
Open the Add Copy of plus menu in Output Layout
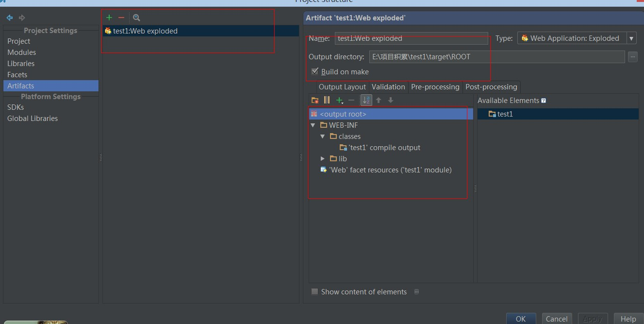point(340,100)
